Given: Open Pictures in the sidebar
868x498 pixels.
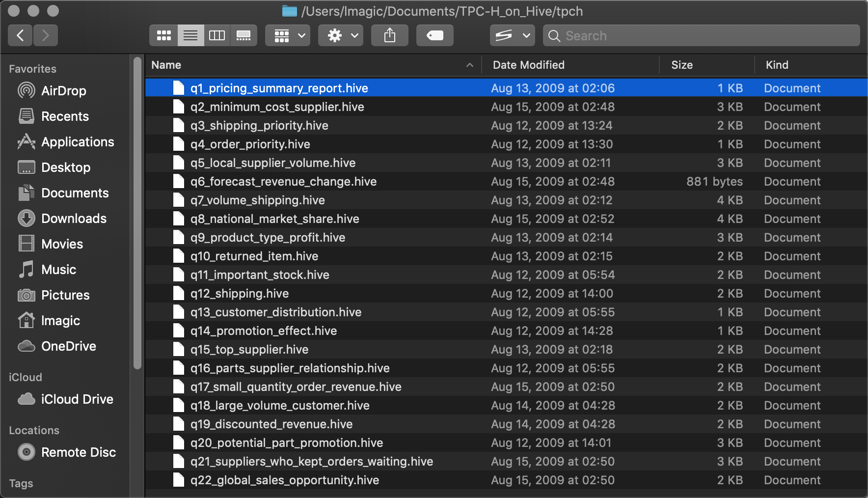Looking at the screenshot, I should tap(64, 295).
